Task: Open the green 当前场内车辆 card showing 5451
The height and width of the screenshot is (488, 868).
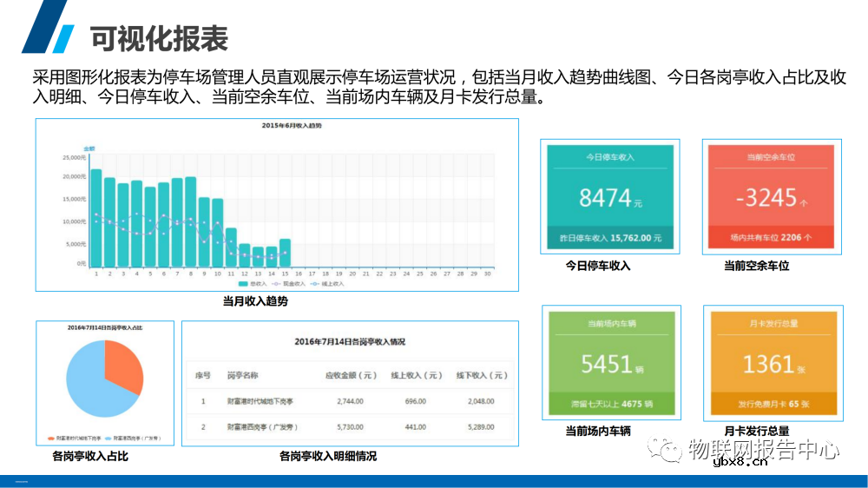Action: tap(612, 363)
